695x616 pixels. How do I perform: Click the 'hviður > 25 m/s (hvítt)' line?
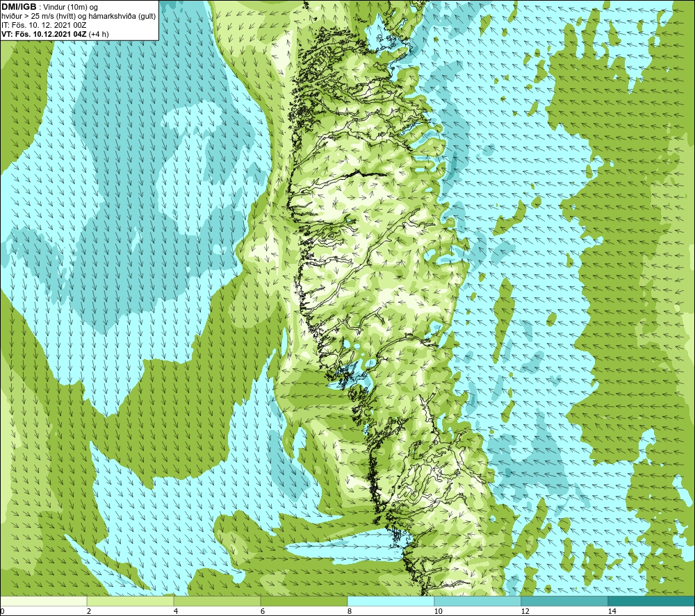click(79, 17)
